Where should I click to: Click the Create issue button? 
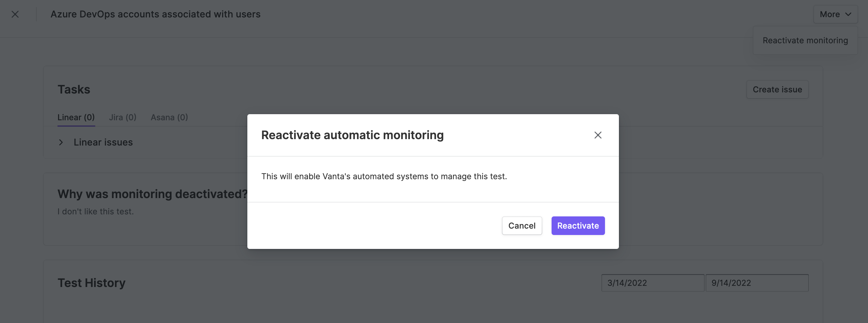click(777, 89)
